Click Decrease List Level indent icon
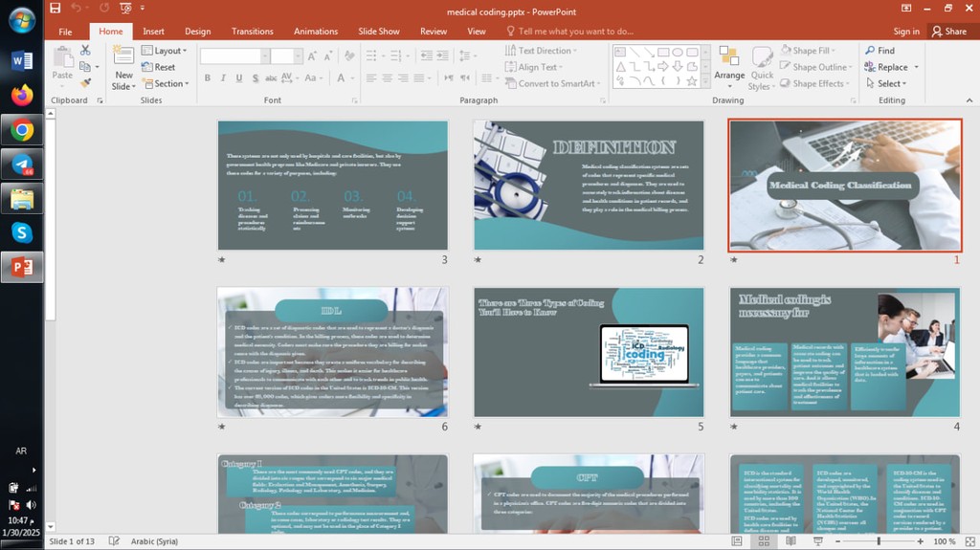This screenshot has height=550, width=980. click(426, 56)
